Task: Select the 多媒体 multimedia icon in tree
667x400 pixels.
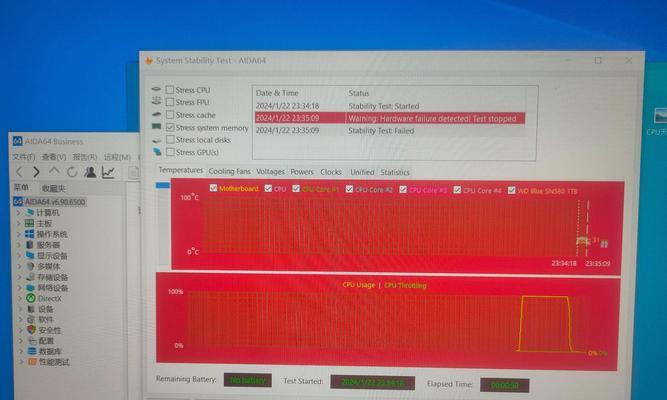Action: [x=30, y=266]
